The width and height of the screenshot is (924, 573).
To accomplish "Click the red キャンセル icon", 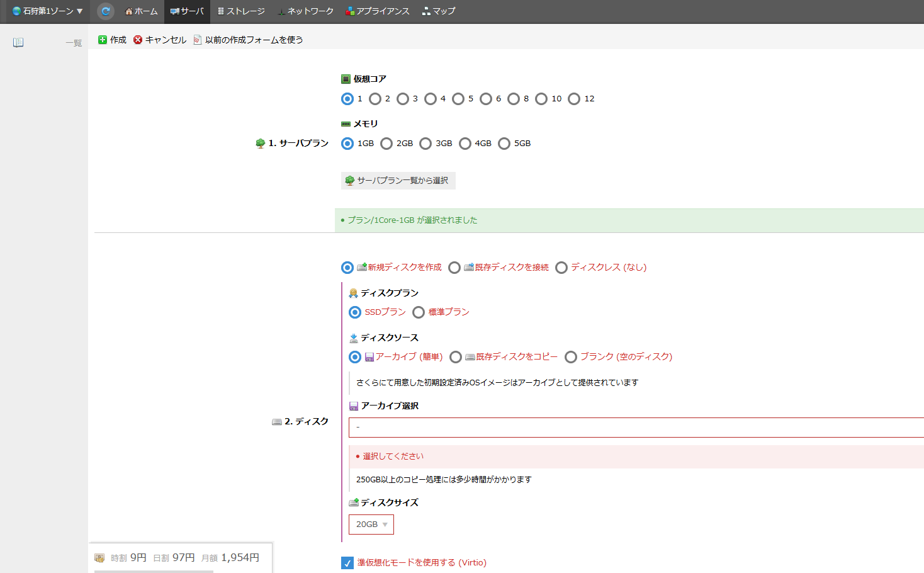I will pos(138,40).
